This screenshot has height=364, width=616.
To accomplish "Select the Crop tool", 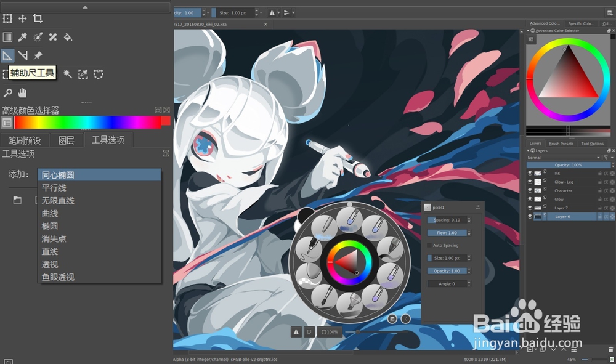I will tap(38, 18).
